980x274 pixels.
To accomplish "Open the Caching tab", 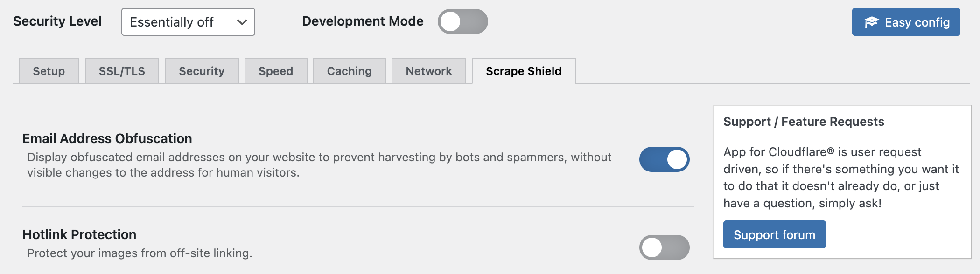I will click(350, 71).
